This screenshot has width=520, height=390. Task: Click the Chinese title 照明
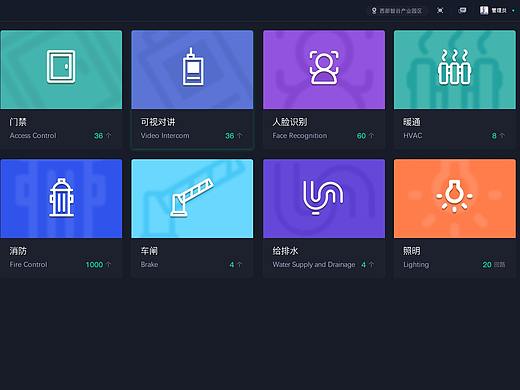pos(412,251)
